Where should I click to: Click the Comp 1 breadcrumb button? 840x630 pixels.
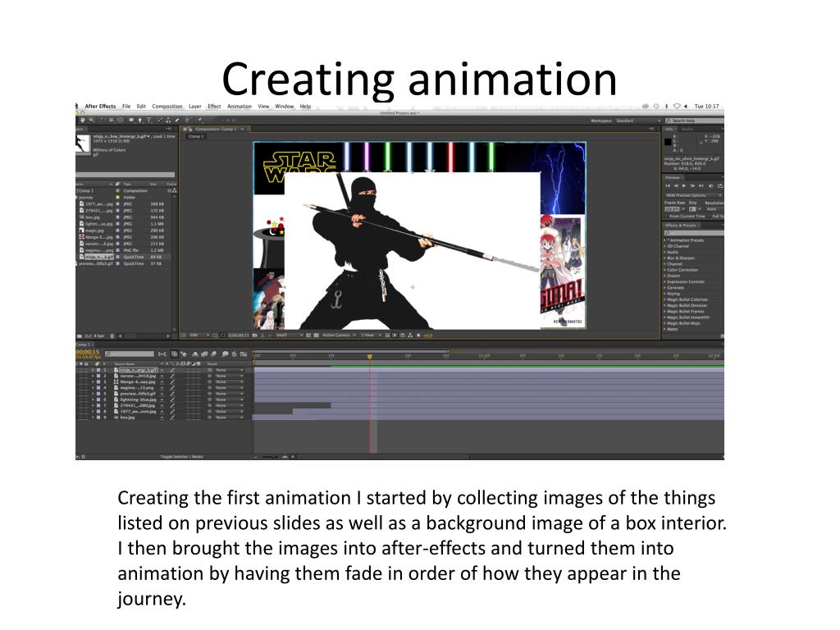coord(195,137)
